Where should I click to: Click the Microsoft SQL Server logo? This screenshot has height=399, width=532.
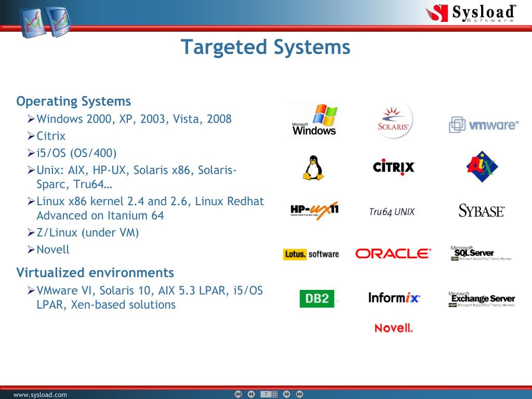pyautogui.click(x=481, y=254)
